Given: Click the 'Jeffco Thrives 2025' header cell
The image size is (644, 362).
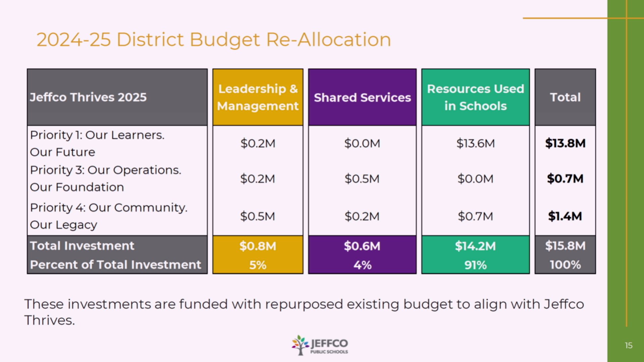Looking at the screenshot, I should (117, 97).
